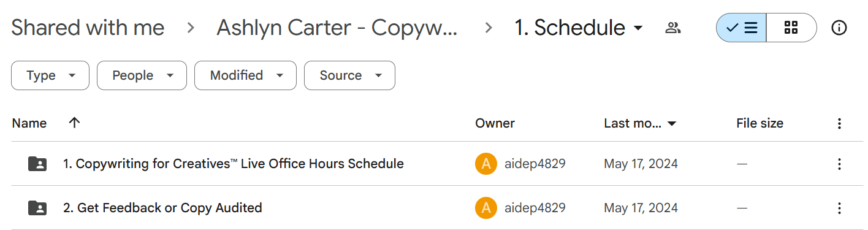Click the shared people icon beside 1. Schedule

(x=673, y=28)
